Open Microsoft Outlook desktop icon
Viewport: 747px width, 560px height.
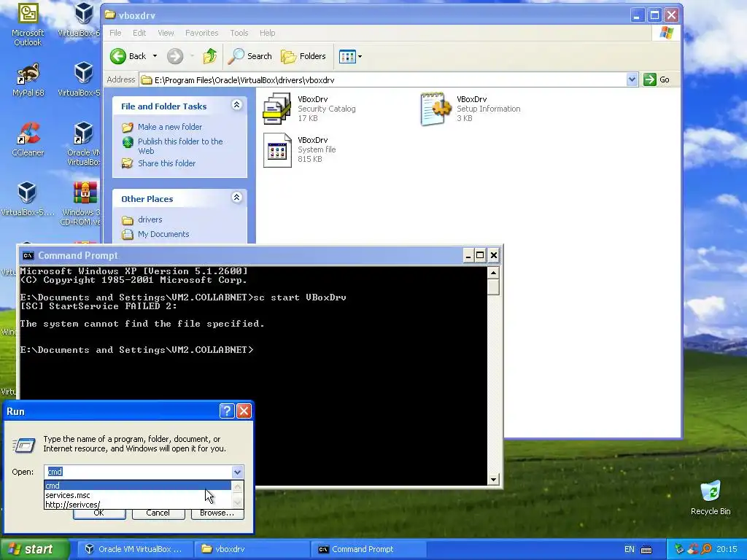tap(28, 24)
